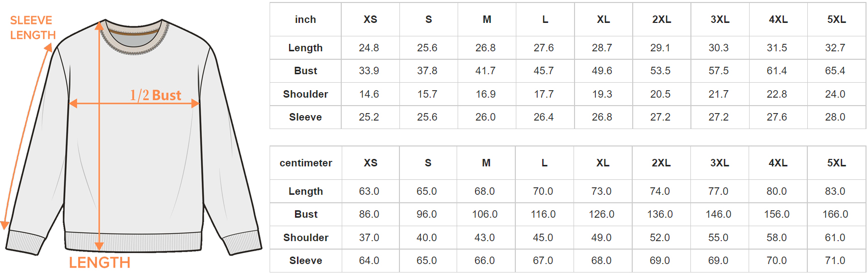Select the 2XL header in centimeter table
The height and width of the screenshot is (275, 868).
pyautogui.click(x=661, y=163)
